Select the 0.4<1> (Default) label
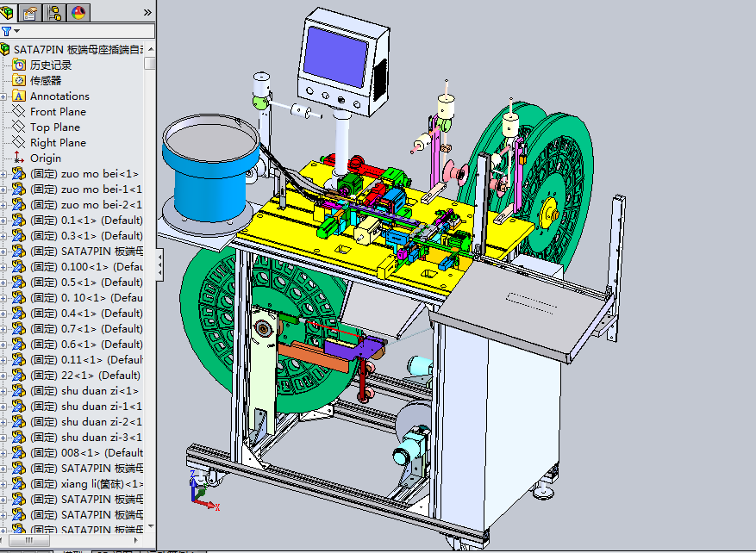756x553 pixels. [x=86, y=314]
